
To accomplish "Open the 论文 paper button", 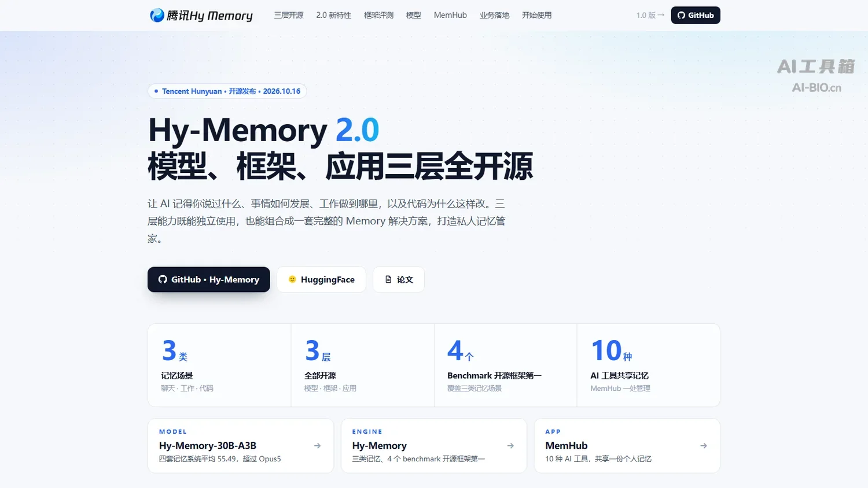I will [x=399, y=279].
